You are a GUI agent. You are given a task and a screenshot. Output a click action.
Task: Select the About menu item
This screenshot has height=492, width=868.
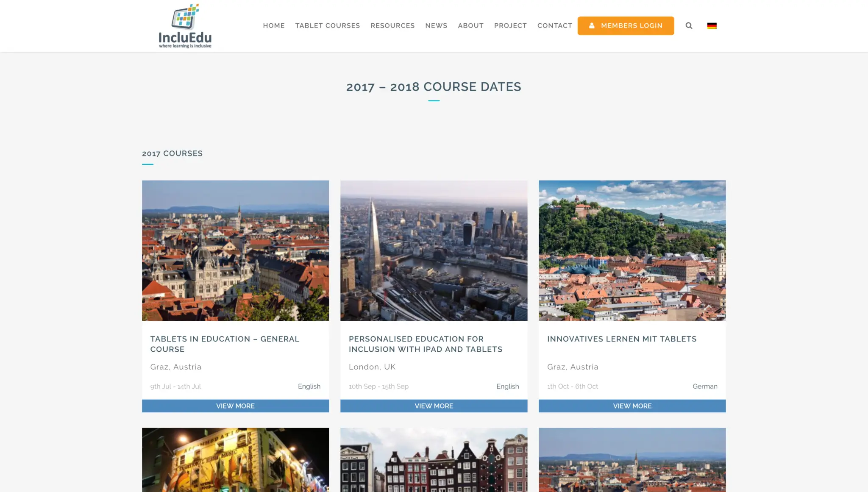[x=470, y=25]
